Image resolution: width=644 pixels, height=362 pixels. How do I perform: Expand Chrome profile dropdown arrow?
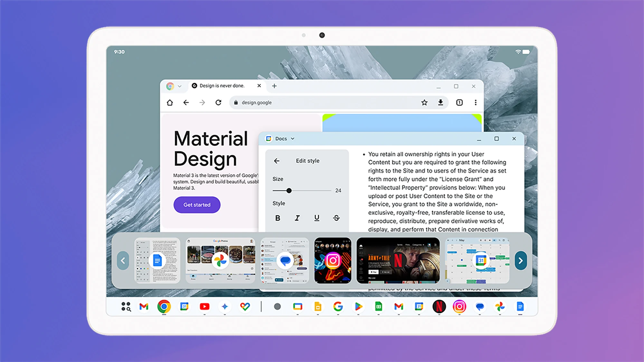coord(180,86)
